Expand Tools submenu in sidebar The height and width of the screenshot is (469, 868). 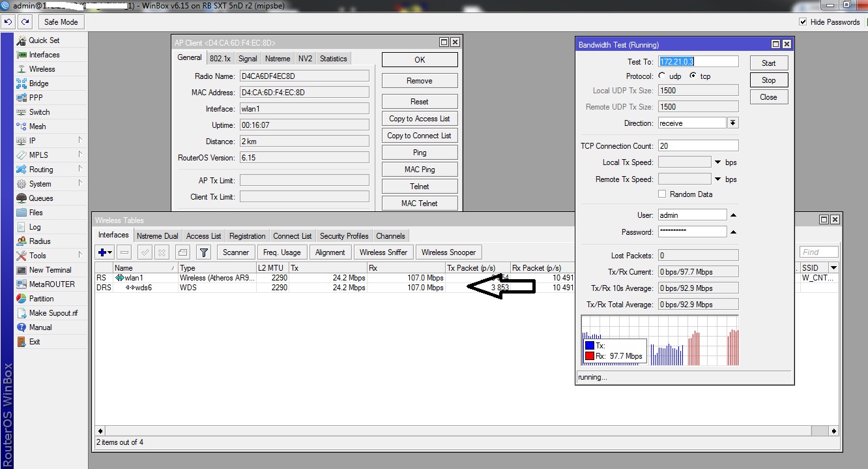(80, 255)
